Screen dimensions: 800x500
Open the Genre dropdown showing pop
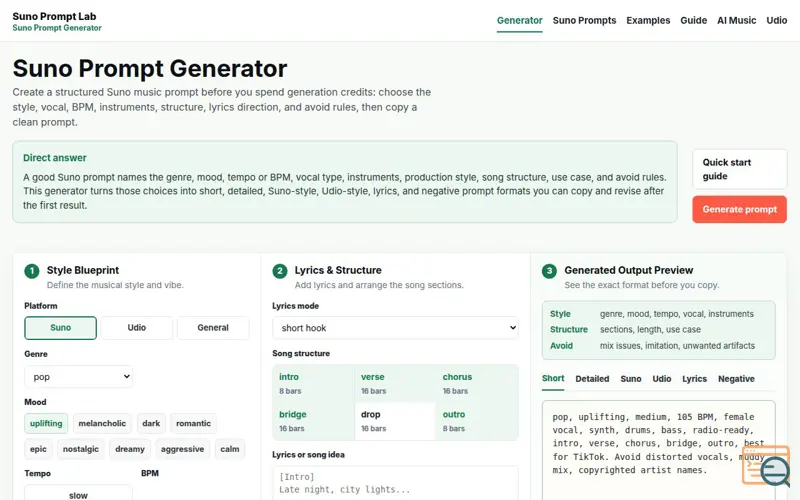tap(79, 377)
